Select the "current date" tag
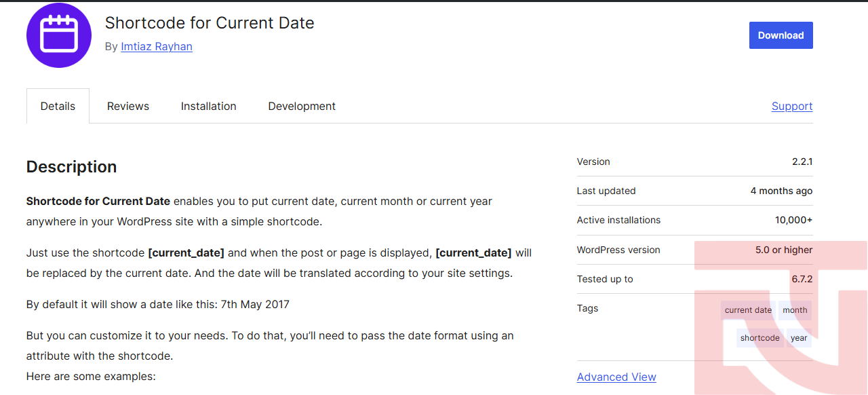 pos(748,310)
